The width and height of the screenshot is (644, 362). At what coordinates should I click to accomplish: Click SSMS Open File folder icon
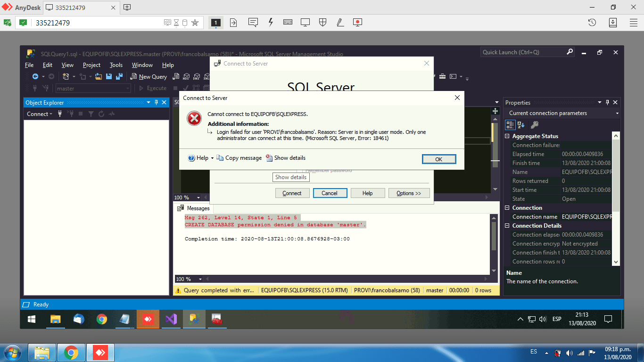point(99,76)
